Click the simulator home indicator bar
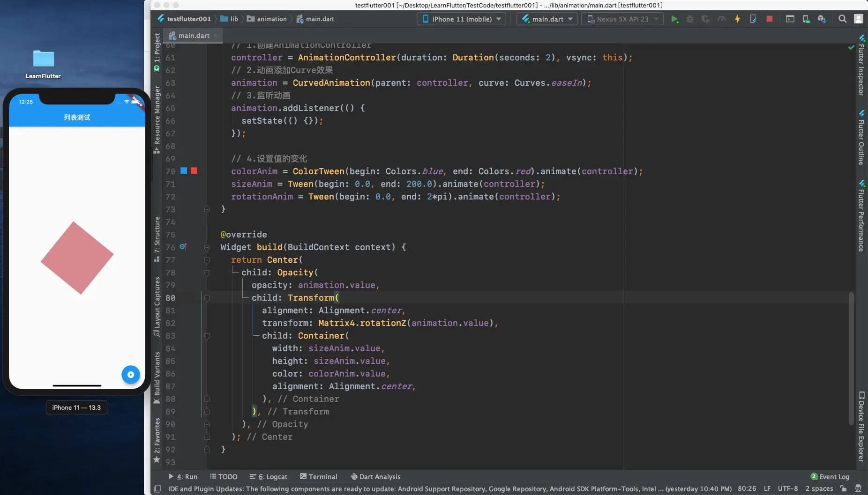The image size is (868, 495). pyautogui.click(x=77, y=385)
